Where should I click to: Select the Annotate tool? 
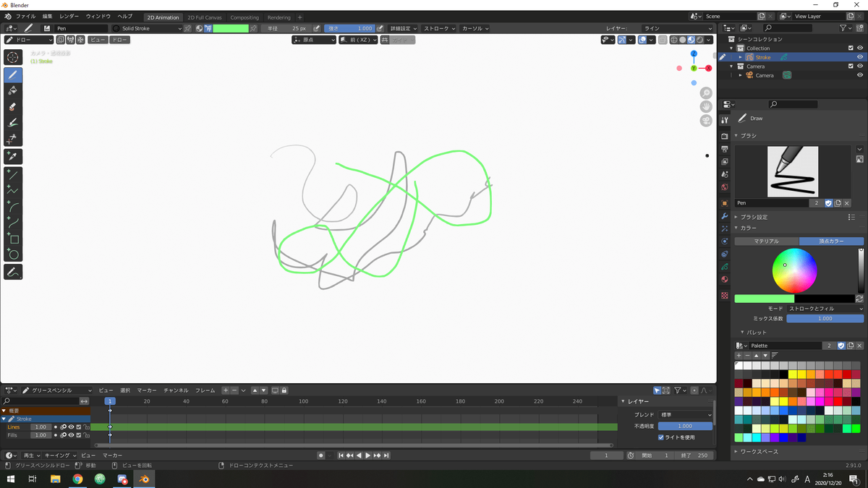point(13,272)
